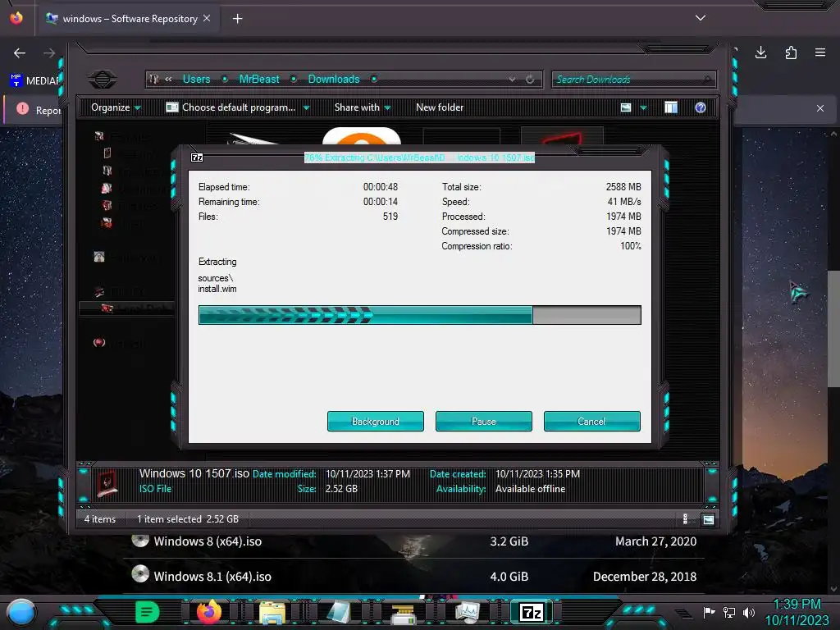840x630 pixels.
Task: Pause the 7z extraction
Action: coord(484,421)
